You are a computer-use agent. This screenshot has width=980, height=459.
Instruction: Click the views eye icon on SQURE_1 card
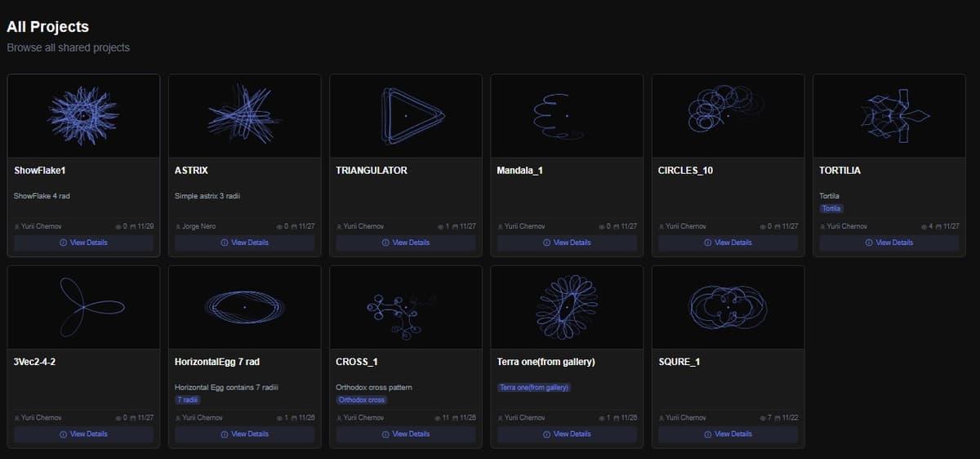click(763, 417)
